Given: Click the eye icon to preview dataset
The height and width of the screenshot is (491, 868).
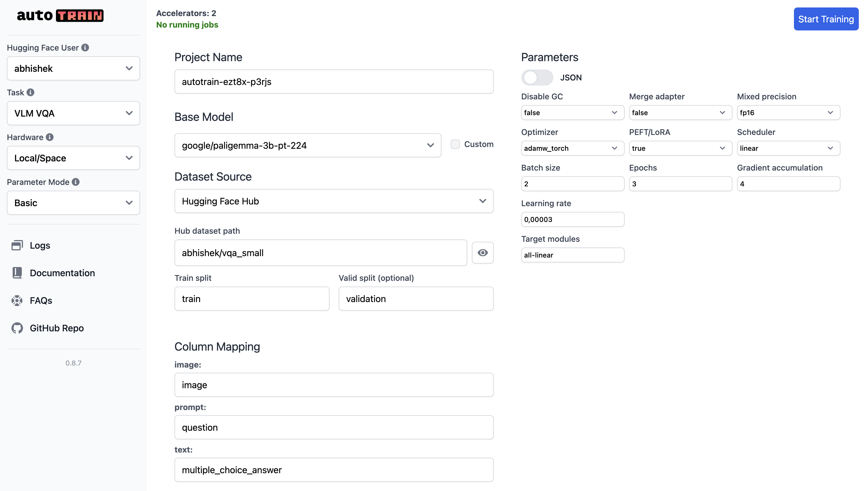Looking at the screenshot, I should 483,253.
